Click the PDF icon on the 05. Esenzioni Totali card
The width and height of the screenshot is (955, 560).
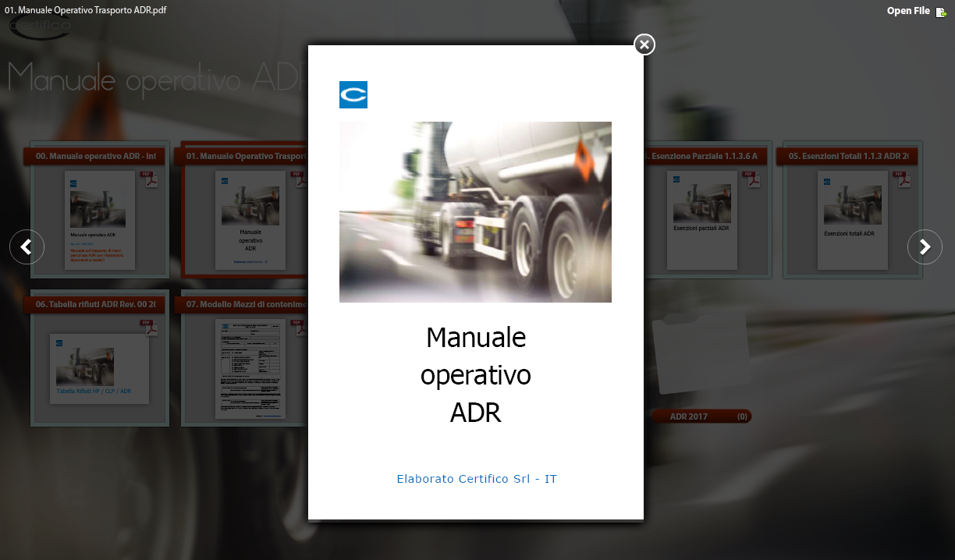(903, 179)
